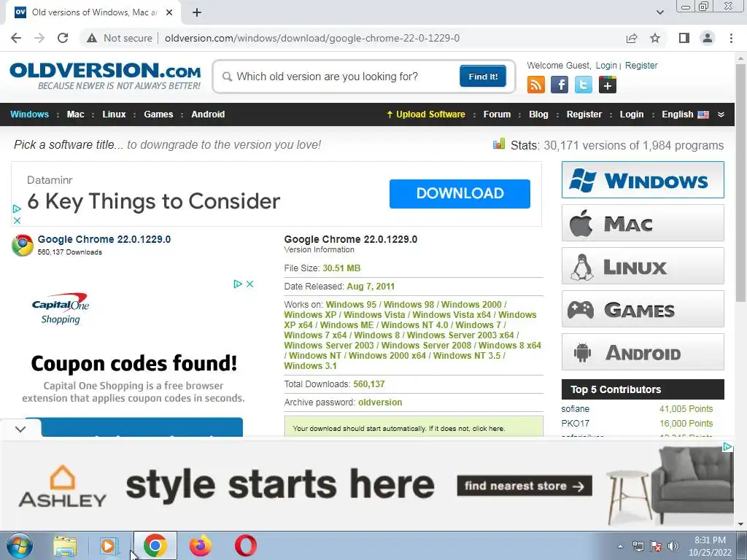747x560 pixels.
Task: Expand the tab search chevron
Action: coord(659,12)
